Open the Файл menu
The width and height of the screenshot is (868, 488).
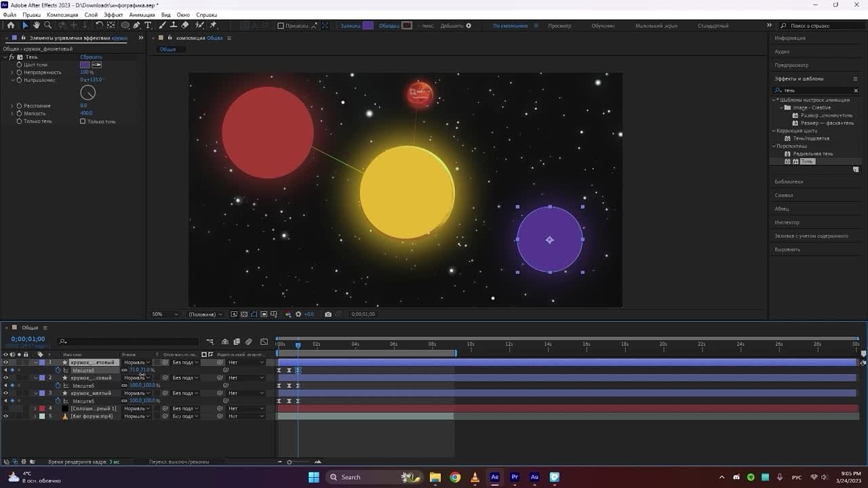click(9, 15)
